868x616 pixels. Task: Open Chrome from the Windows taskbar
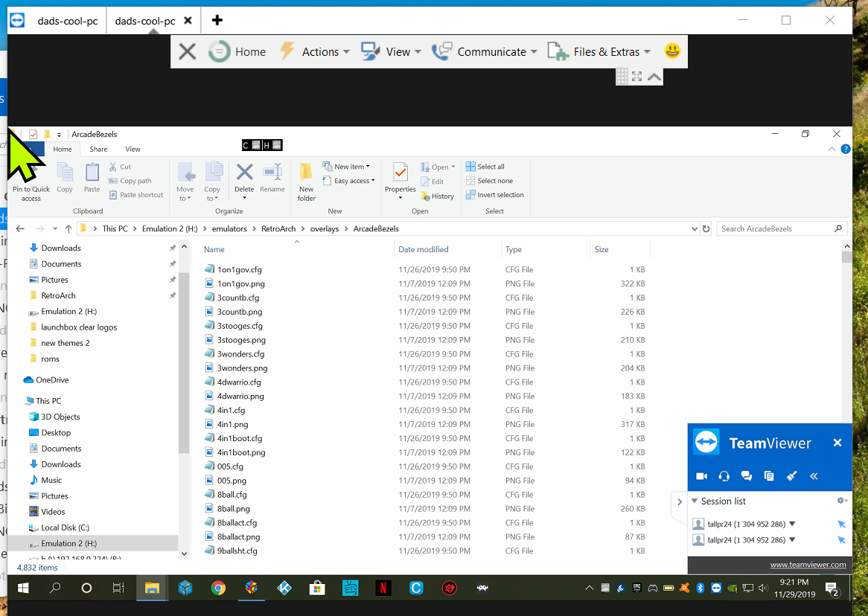(218, 588)
